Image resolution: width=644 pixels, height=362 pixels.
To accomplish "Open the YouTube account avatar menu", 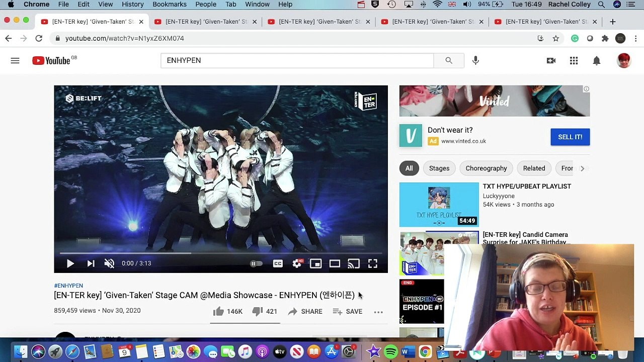I will point(624,61).
